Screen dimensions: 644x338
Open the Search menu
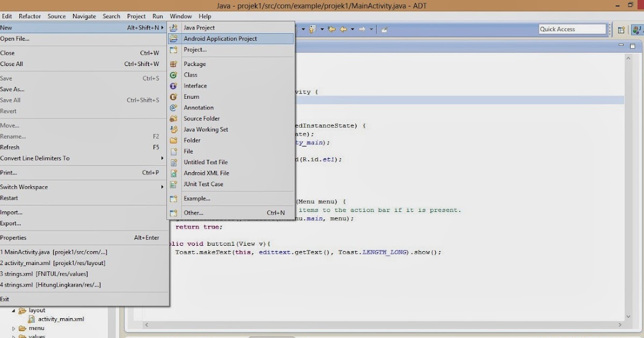[112, 17]
